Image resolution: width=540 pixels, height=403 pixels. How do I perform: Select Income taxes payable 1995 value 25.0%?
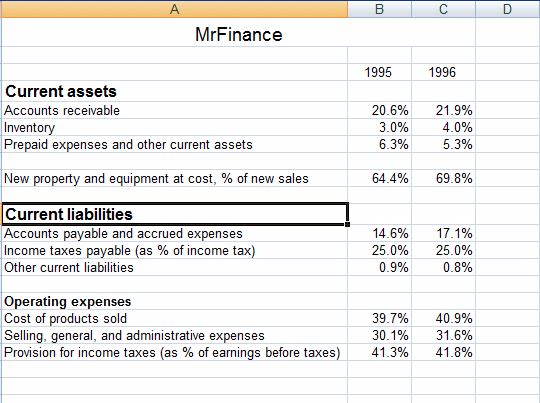380,250
